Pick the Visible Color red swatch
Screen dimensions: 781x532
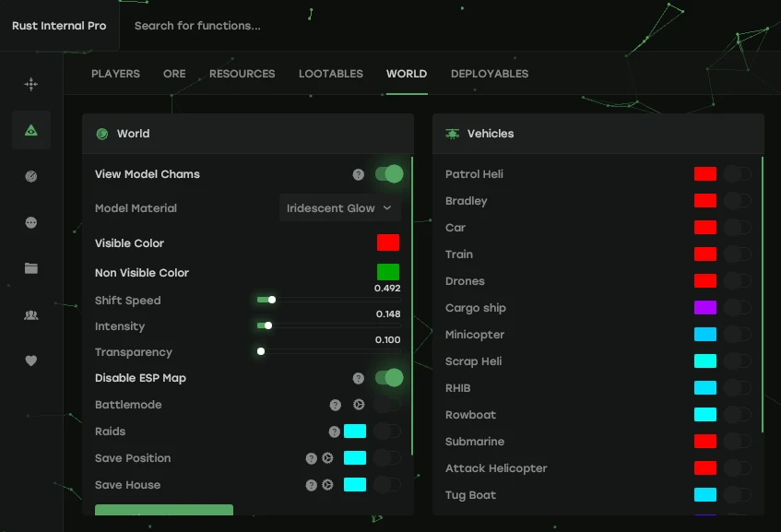click(388, 242)
